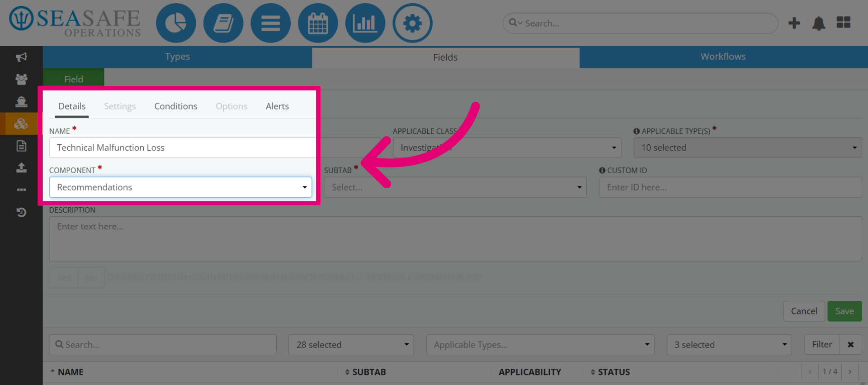The width and height of the screenshot is (868, 385).
Task: Click the Applicable Type(s) info icon
Action: click(x=637, y=131)
